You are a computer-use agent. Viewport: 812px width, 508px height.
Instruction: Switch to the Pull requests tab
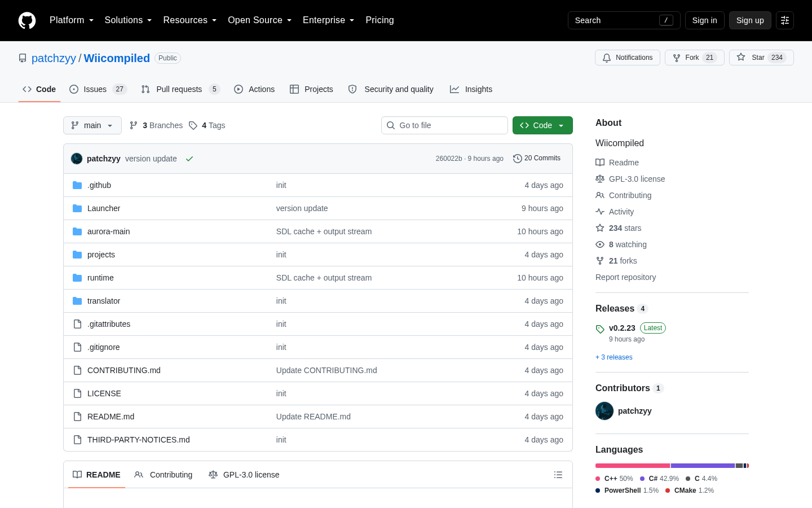coord(180,89)
